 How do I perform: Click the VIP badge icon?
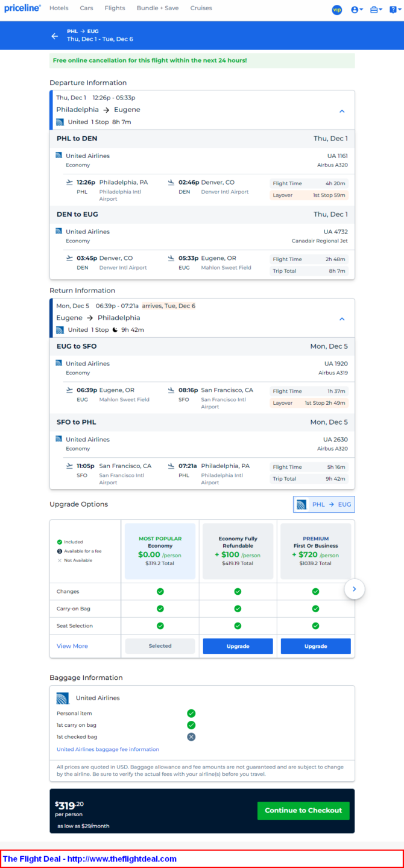(x=337, y=10)
